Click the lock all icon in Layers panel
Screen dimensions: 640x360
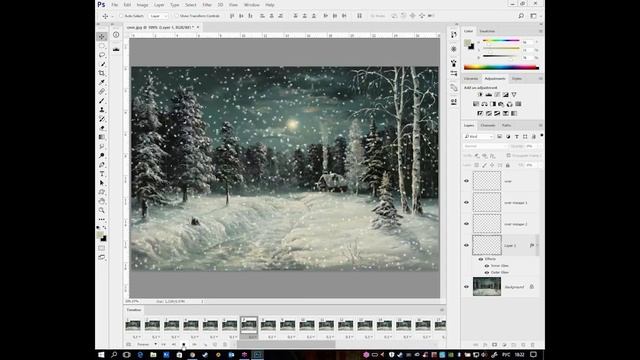tap(508, 165)
